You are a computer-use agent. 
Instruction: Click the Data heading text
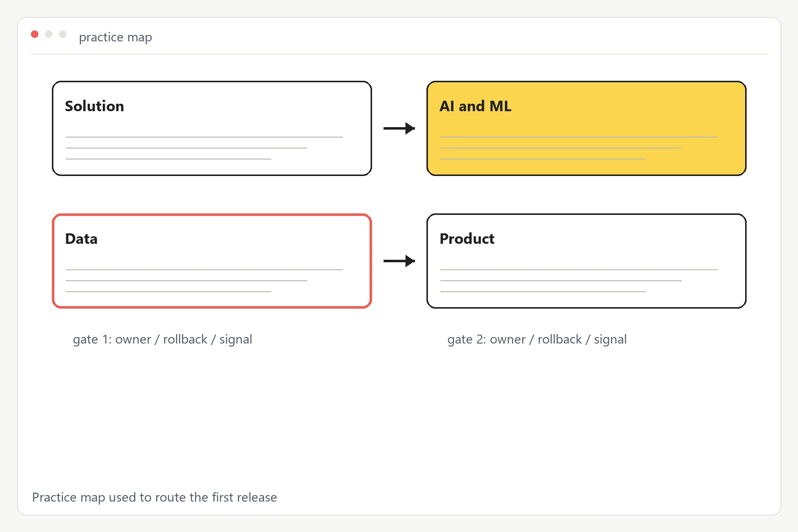tap(81, 239)
